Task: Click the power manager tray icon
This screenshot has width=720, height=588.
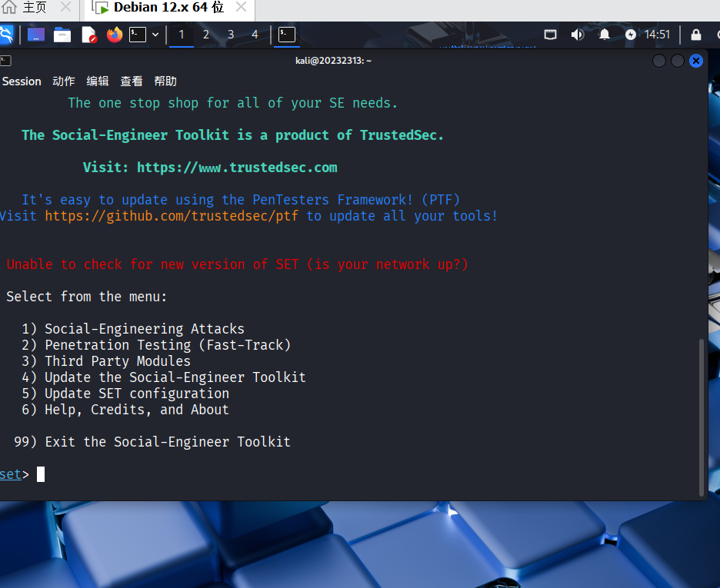Action: pos(631,35)
